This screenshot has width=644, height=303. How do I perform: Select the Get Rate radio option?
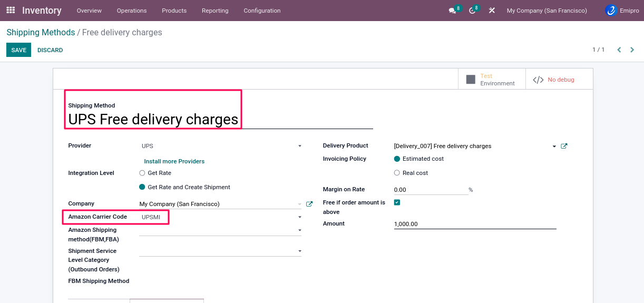pyautogui.click(x=142, y=173)
